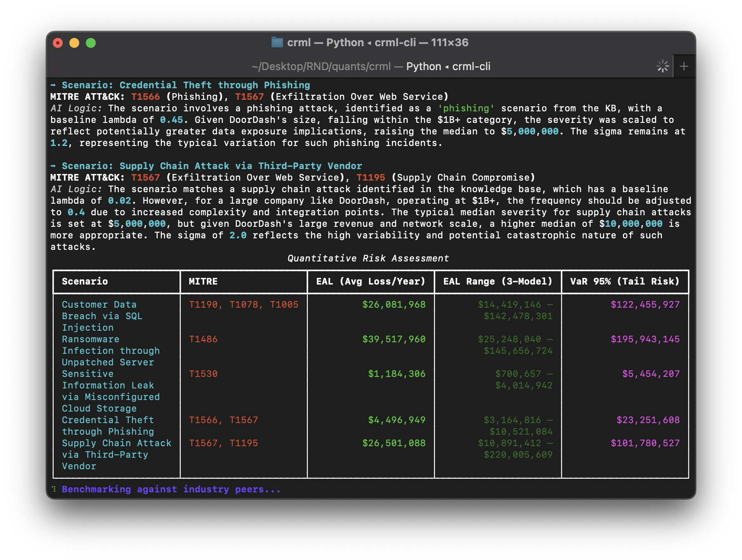
Task: Click the 'EAL (Avg Loss/Year)' column header
Action: tap(370, 282)
